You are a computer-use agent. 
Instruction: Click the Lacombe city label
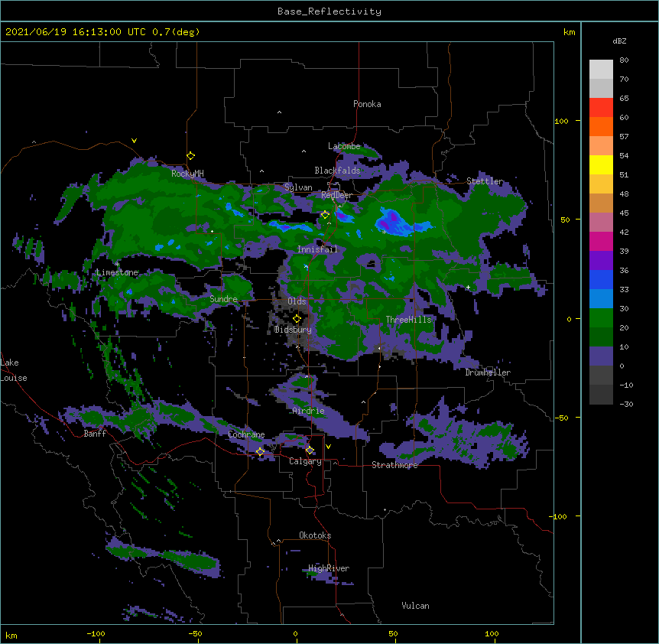(x=344, y=146)
